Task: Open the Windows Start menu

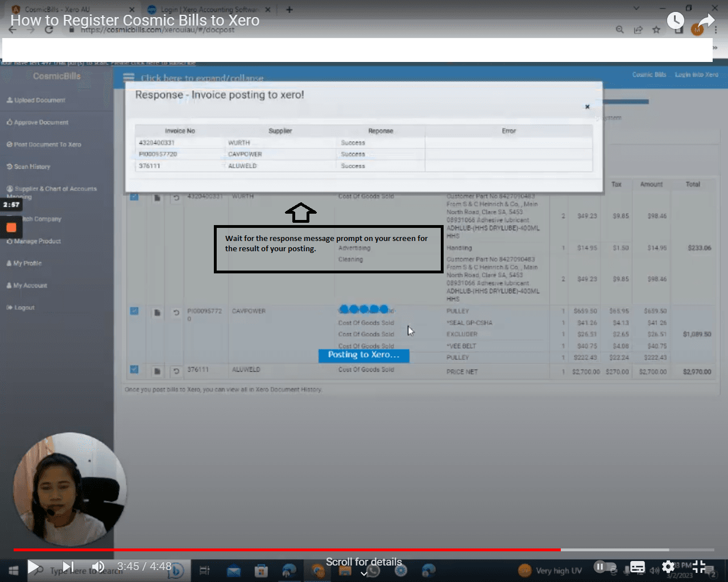Action: [13, 570]
